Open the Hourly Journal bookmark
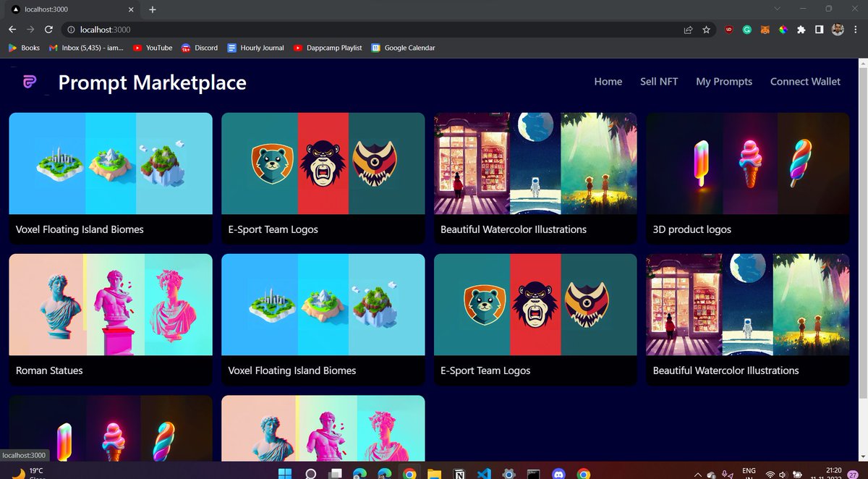The width and height of the screenshot is (868, 479). pyautogui.click(x=255, y=48)
